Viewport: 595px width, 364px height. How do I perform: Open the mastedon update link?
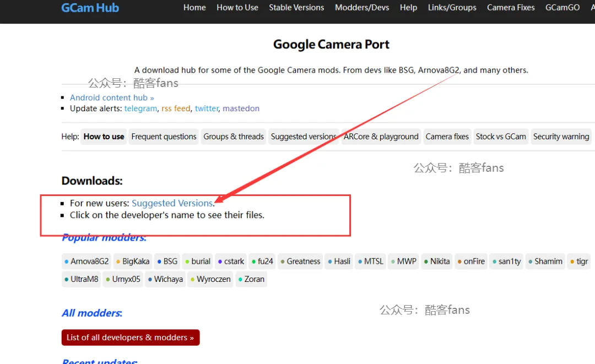pyautogui.click(x=241, y=108)
